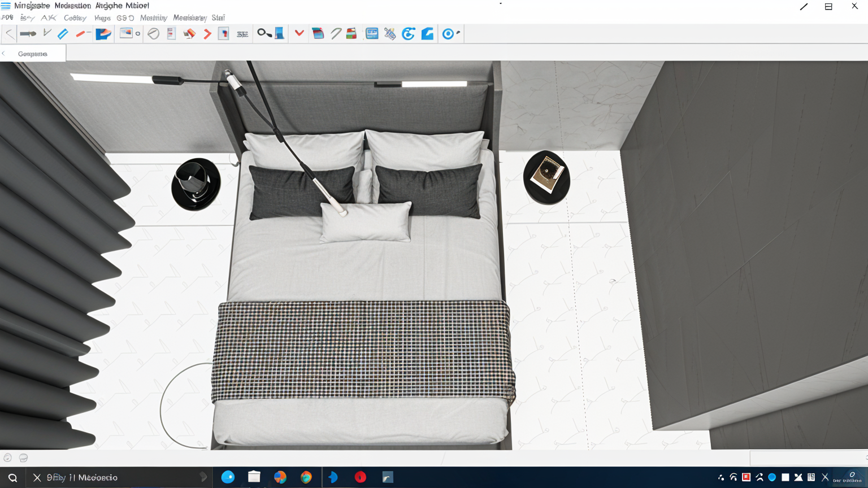Click the back arrow in the toolbar
This screenshot has width=868, height=488.
9,34
